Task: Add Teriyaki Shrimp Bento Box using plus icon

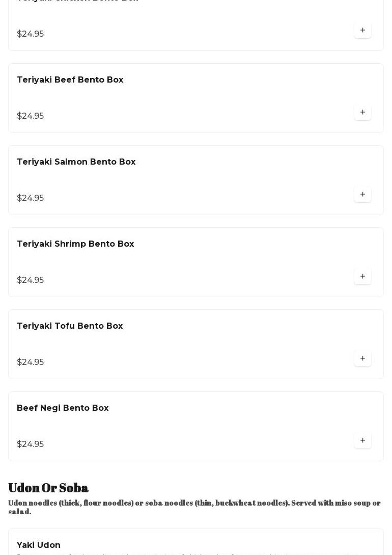Action: (362, 277)
